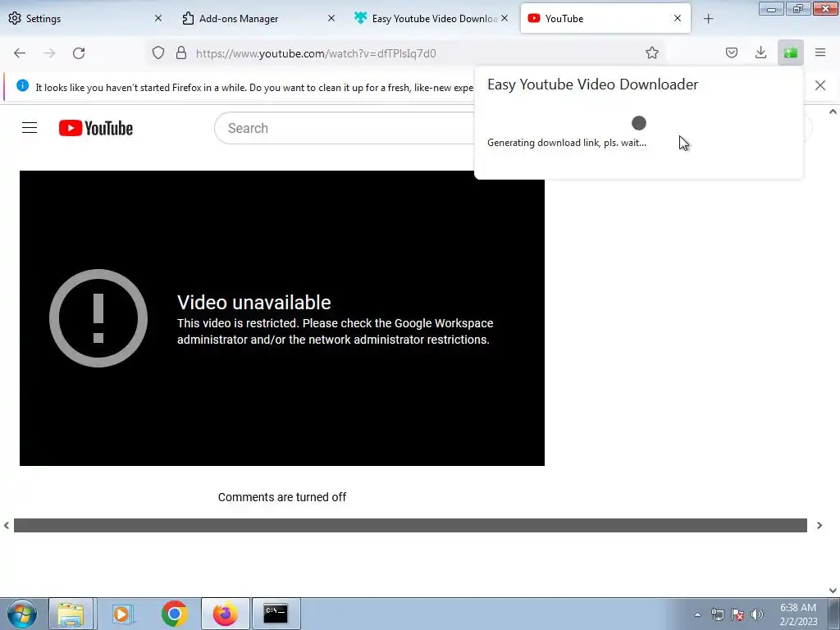Switch to the Settings tab
The height and width of the screenshot is (630, 840).
point(85,18)
